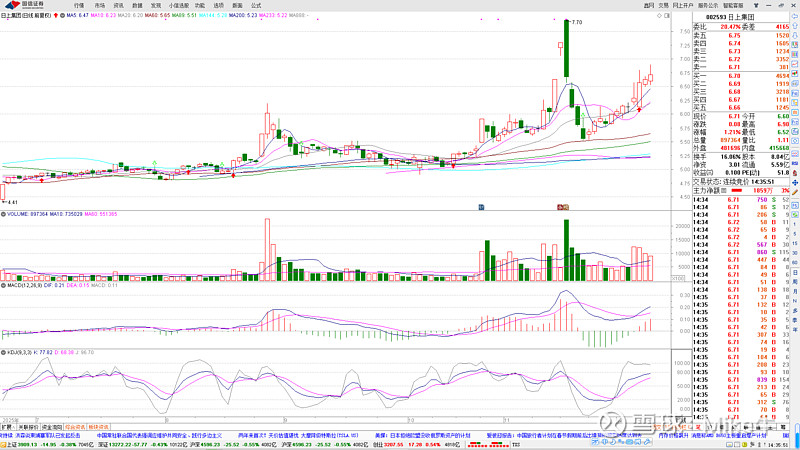Click the 创业 index in the status bar

pos(417,445)
